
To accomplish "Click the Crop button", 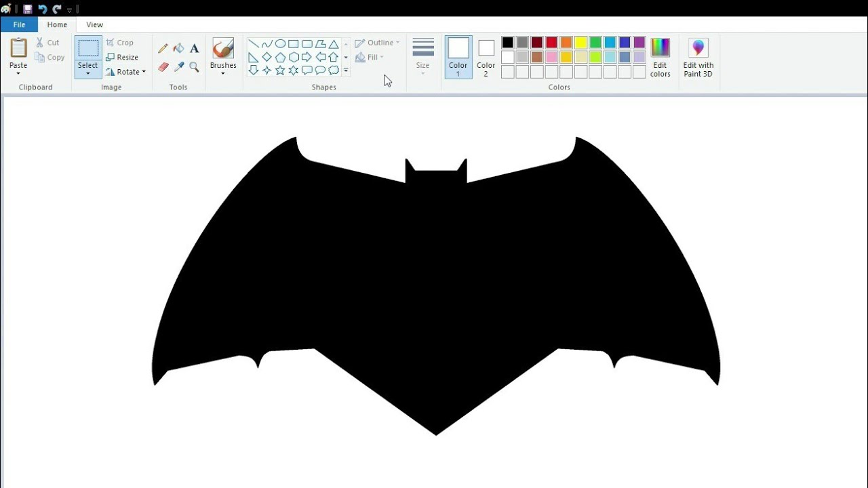I will (119, 43).
